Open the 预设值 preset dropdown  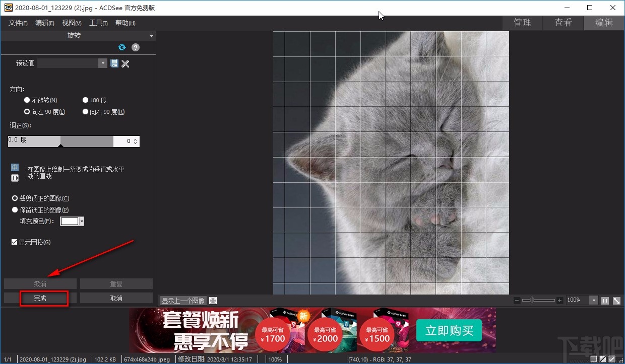tap(103, 63)
